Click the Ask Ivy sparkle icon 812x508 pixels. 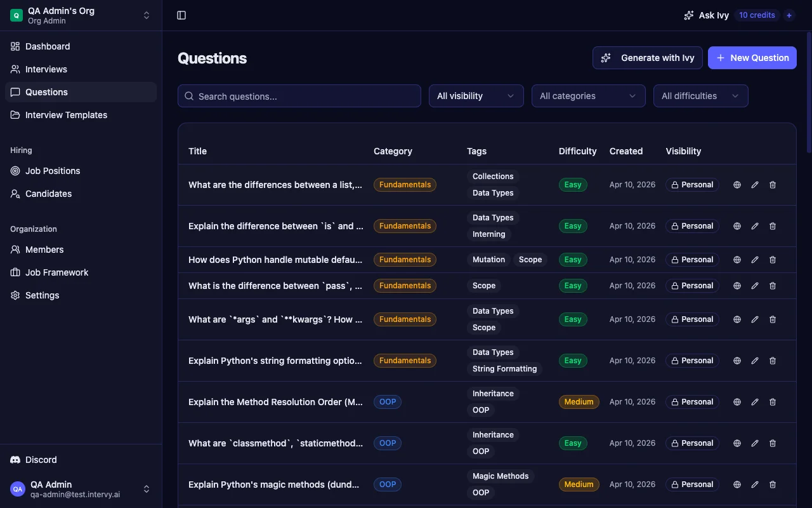(689, 15)
